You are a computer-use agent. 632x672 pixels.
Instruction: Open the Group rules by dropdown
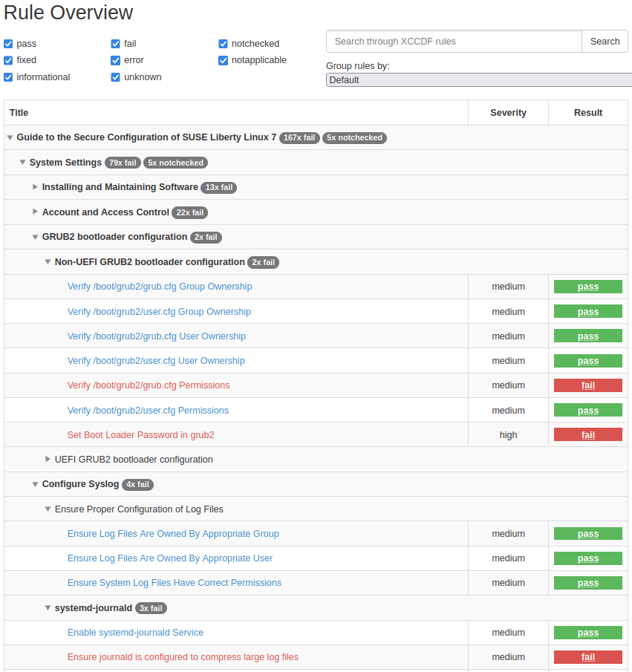(x=478, y=80)
